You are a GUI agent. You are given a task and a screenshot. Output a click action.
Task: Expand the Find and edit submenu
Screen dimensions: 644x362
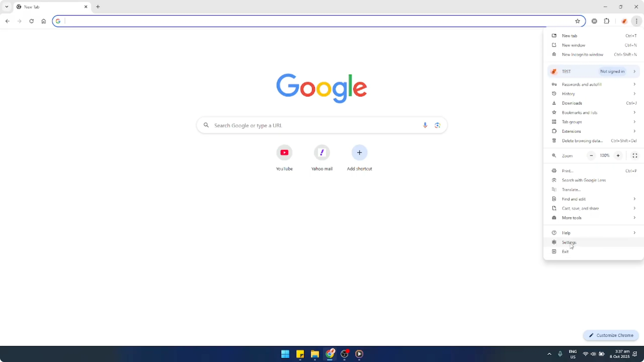click(594, 199)
